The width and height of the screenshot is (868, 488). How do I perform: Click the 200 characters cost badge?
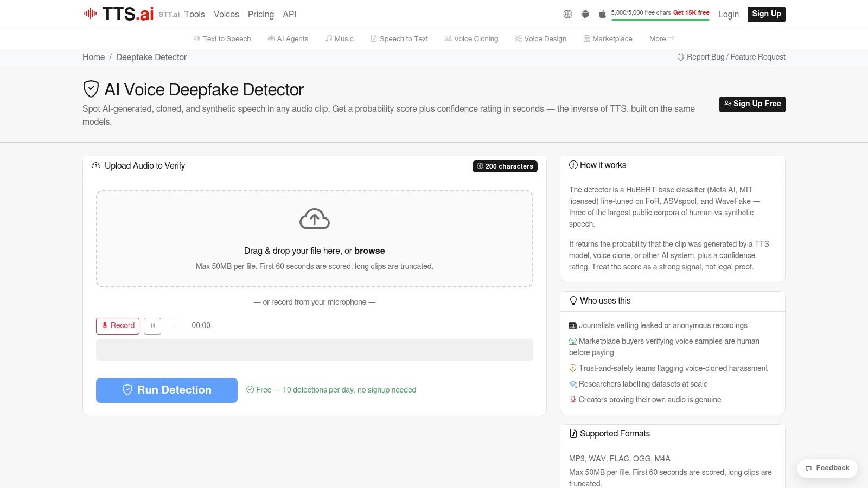(x=505, y=166)
